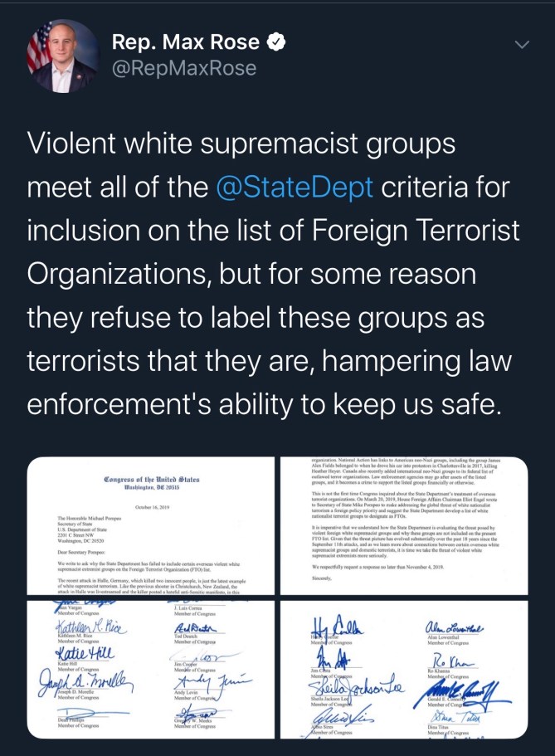Open the second letter page image
The image size is (555, 756).
point(404,525)
